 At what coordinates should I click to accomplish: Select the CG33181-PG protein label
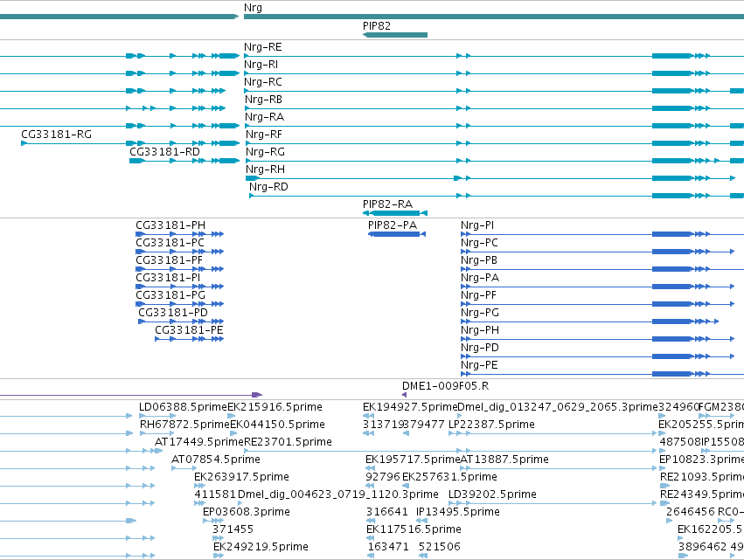[170, 295]
